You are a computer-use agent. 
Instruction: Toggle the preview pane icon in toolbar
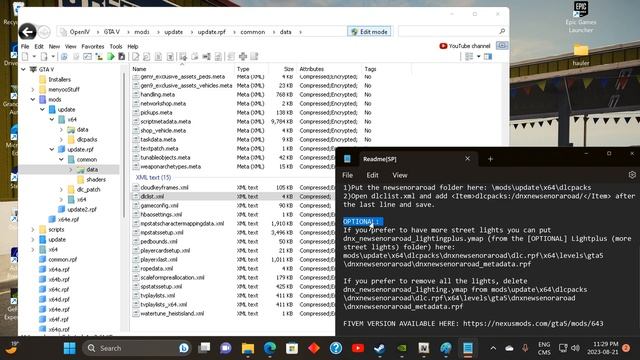pyautogui.click(x=488, y=56)
